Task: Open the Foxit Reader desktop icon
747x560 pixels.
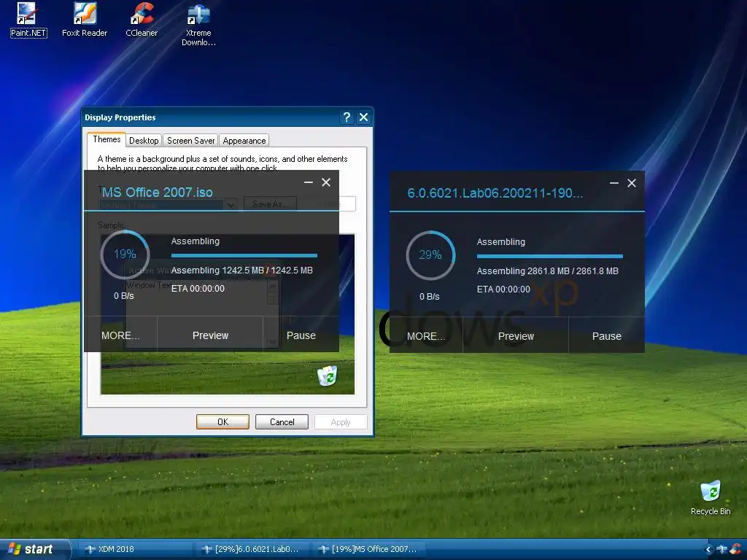Action: coord(85,20)
